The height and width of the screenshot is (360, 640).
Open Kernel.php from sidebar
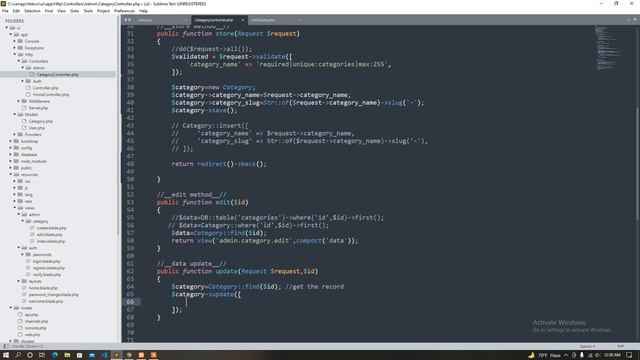[38, 108]
